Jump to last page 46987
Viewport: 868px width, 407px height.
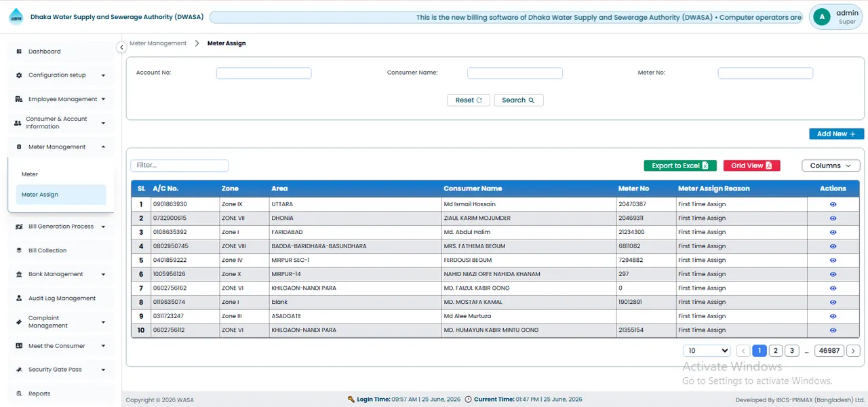[x=829, y=351]
